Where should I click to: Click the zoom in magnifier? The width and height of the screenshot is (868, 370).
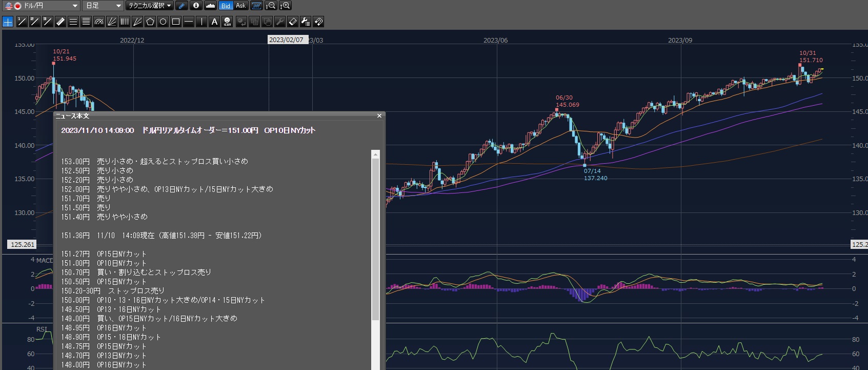(286, 6)
